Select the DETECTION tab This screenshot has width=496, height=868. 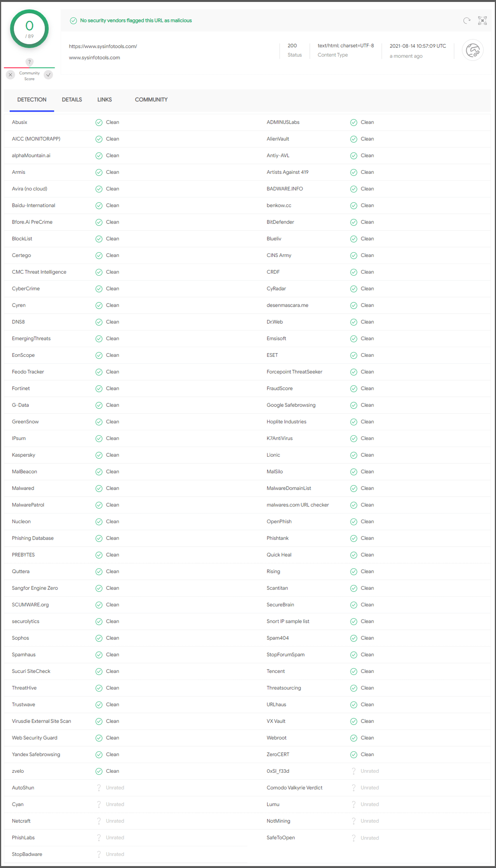pos(32,100)
